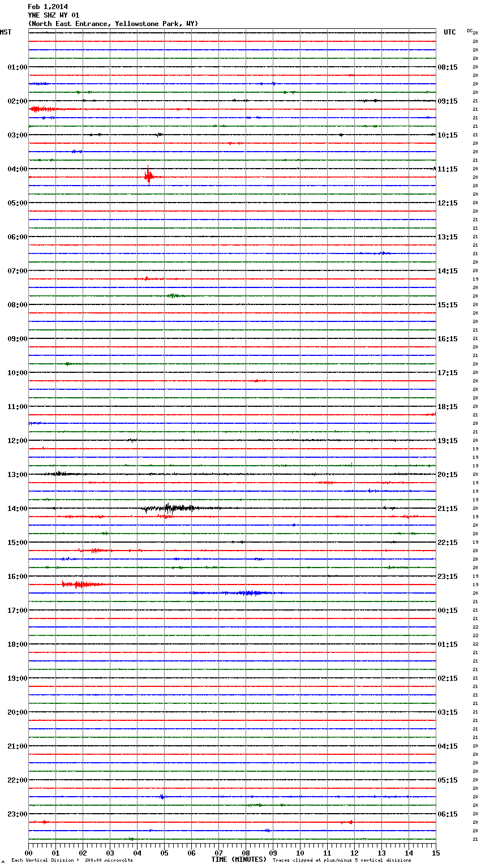
Task: Click the MST column header
Action: coord(6,32)
